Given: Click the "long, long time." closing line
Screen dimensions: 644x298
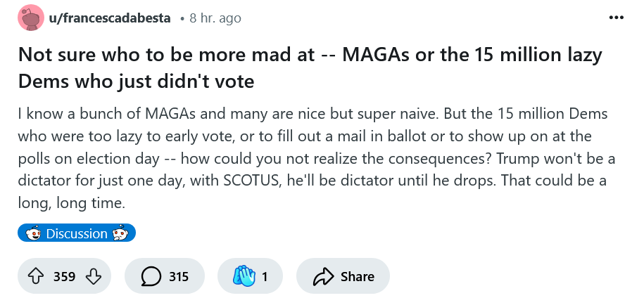Looking at the screenshot, I should (x=70, y=204).
